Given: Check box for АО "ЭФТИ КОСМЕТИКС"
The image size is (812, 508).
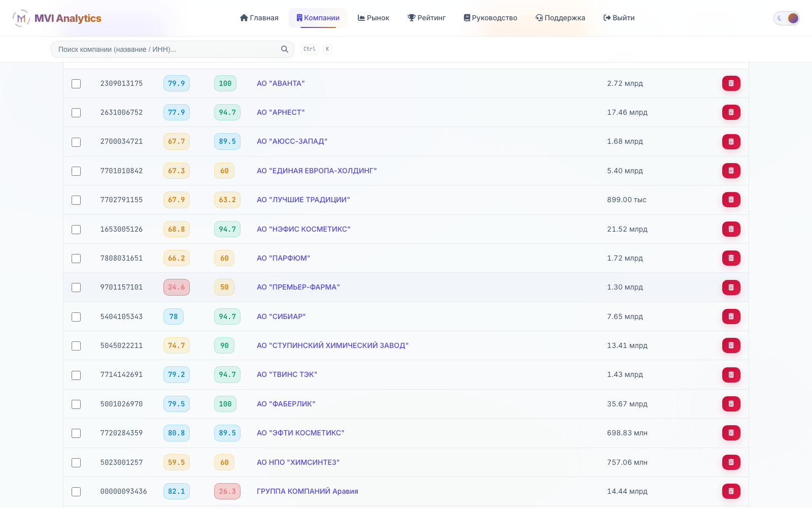Looking at the screenshot, I should pyautogui.click(x=76, y=433).
